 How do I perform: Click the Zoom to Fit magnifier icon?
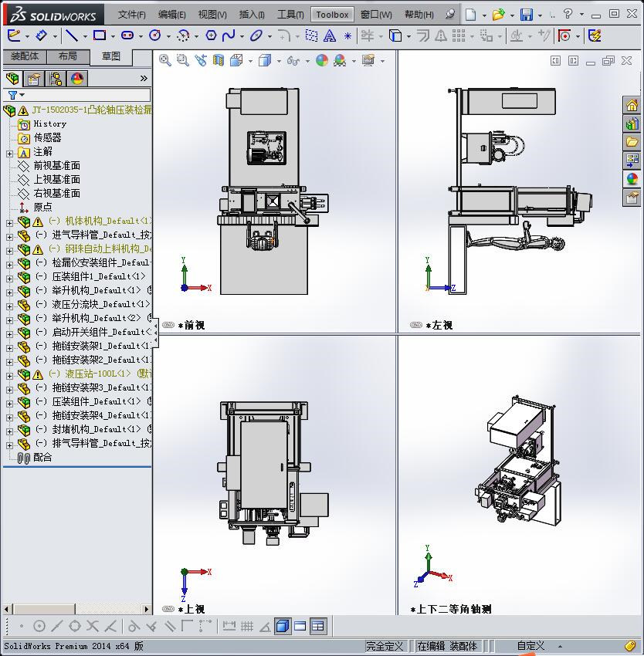[165, 61]
